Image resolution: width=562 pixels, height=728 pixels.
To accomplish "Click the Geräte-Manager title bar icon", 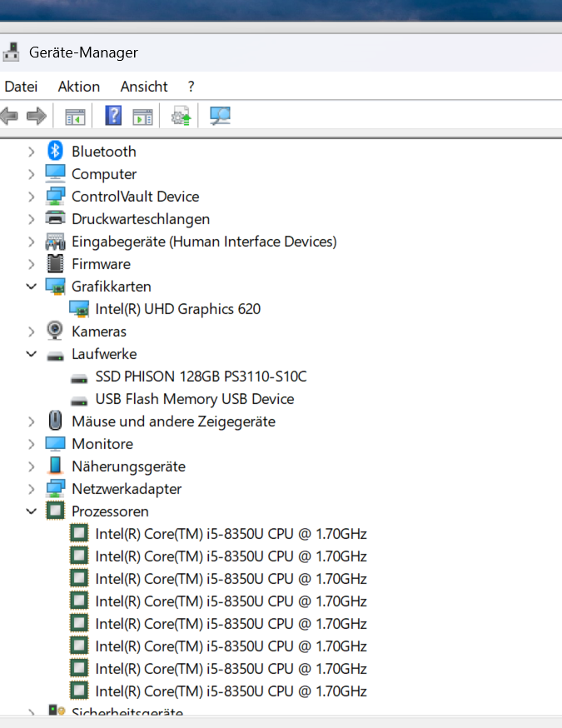I will point(11,52).
